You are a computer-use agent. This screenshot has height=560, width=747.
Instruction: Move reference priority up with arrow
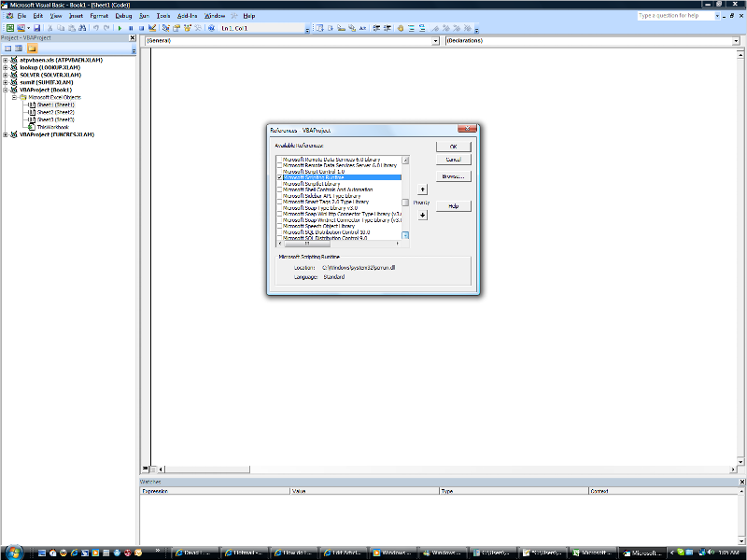(x=422, y=189)
